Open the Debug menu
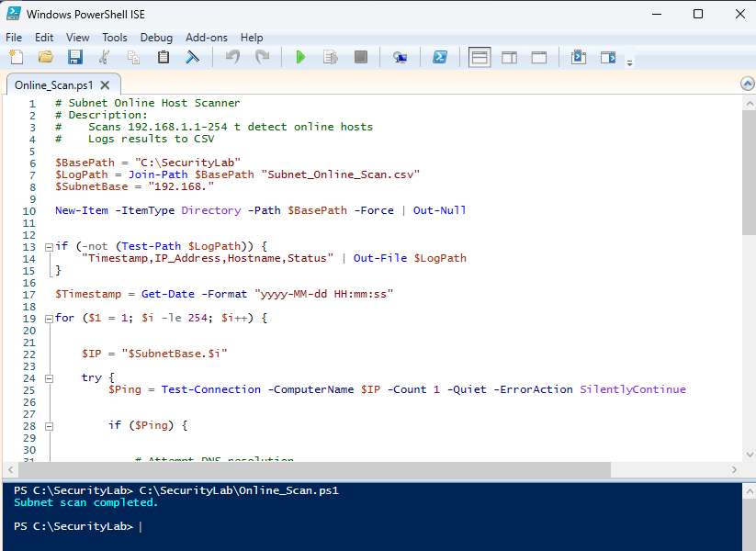Viewport: 756px width, 551px height. (156, 38)
